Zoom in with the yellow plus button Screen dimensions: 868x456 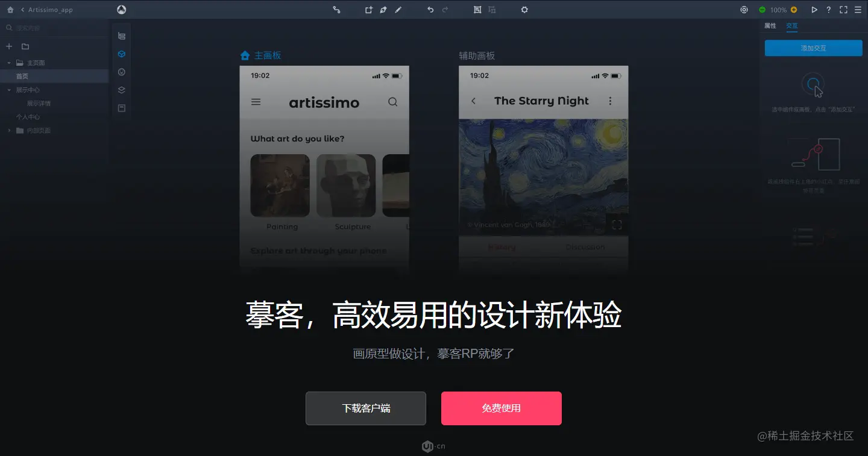tap(794, 10)
